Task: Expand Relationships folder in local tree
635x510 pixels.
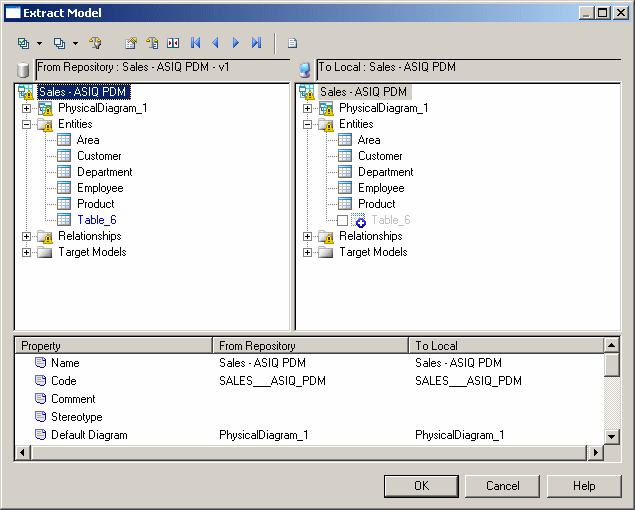Action: click(x=307, y=237)
